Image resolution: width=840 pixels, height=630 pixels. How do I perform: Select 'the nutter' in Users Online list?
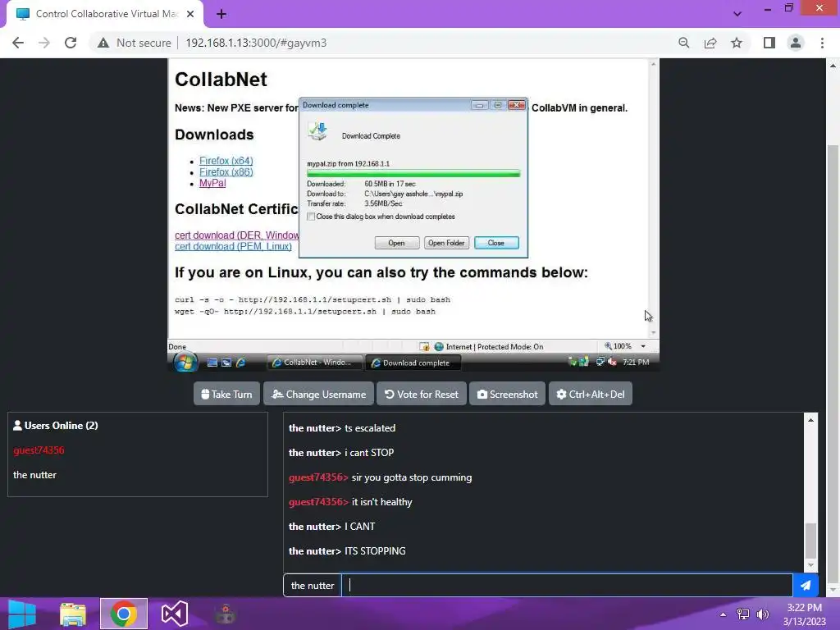(x=34, y=475)
